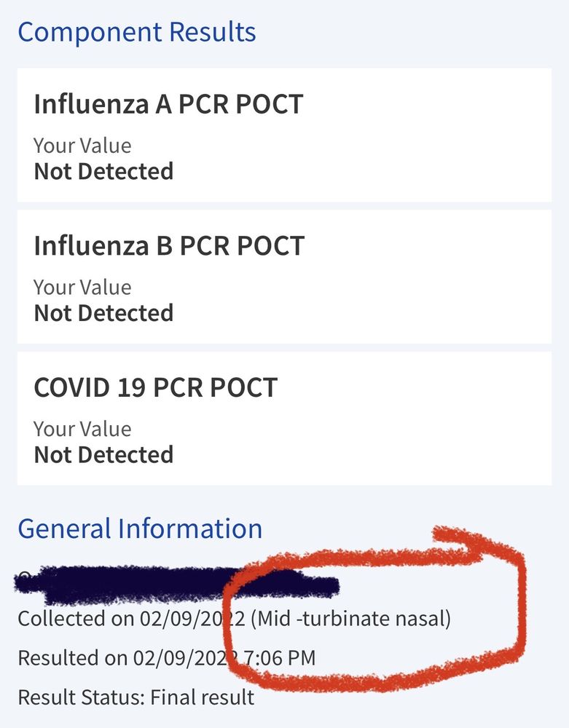
Task: Select the Your Value label under Influenza B
Action: [82, 288]
